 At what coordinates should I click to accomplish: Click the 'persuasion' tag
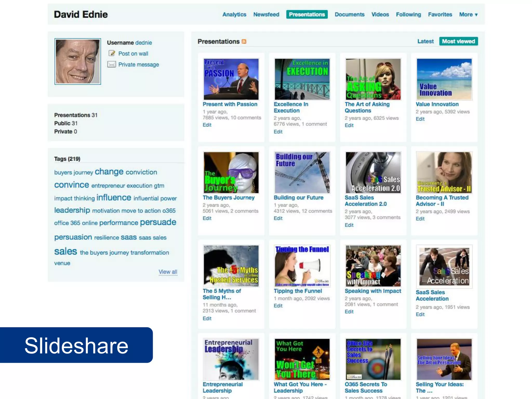[73, 237]
